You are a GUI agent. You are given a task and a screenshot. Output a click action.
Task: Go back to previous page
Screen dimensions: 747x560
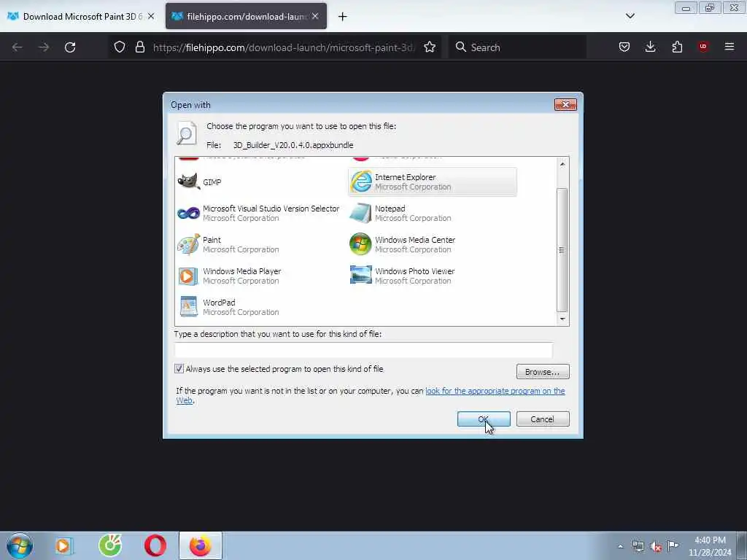point(18,47)
